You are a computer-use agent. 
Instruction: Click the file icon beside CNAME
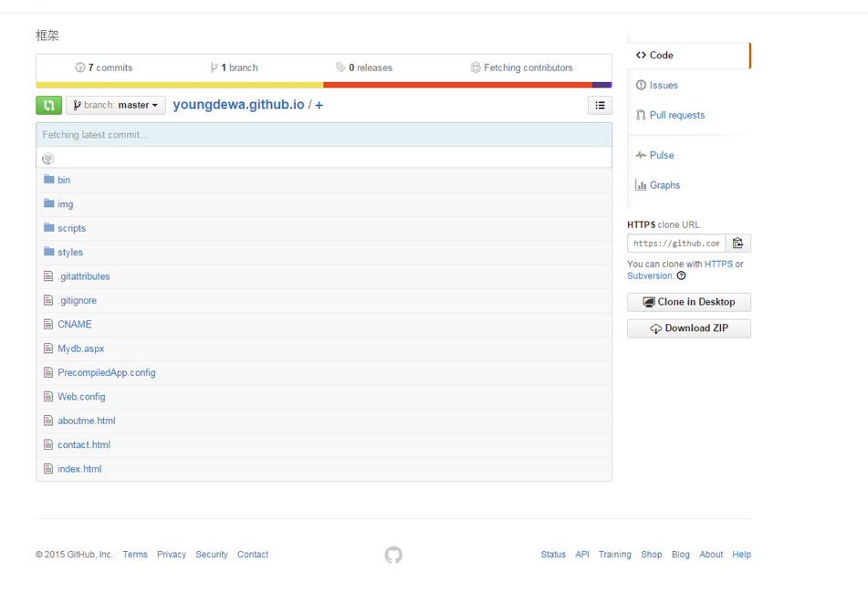pos(48,324)
